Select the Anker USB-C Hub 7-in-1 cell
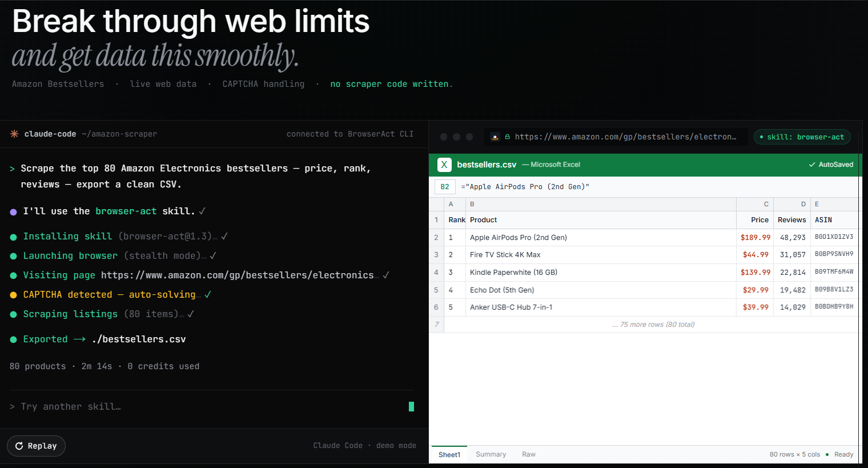This screenshot has width=868, height=468. [601, 307]
